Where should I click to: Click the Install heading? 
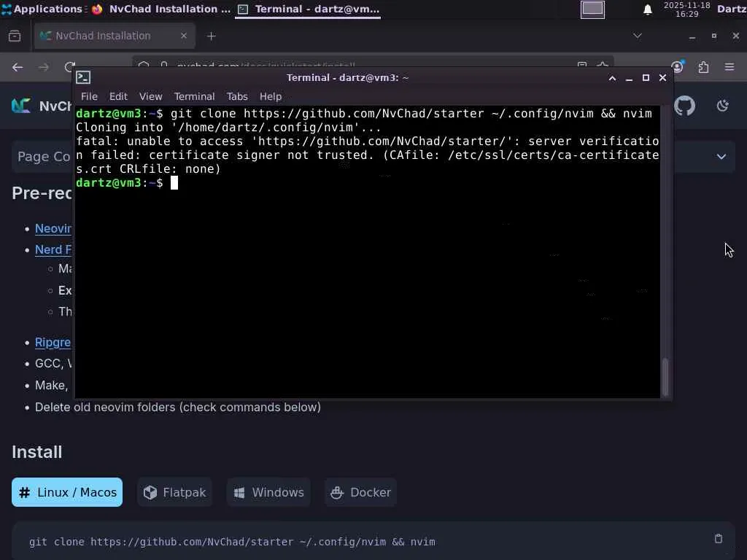click(x=36, y=452)
